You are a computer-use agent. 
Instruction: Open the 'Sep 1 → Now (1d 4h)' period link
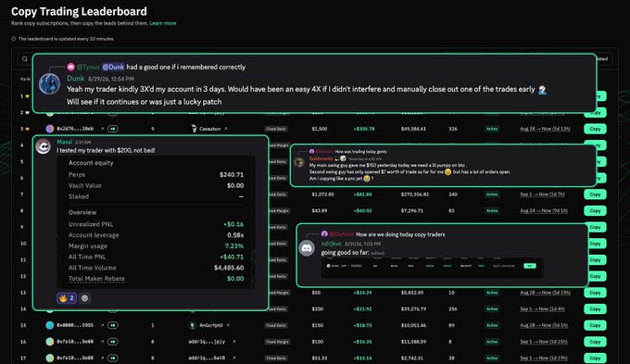542,309
